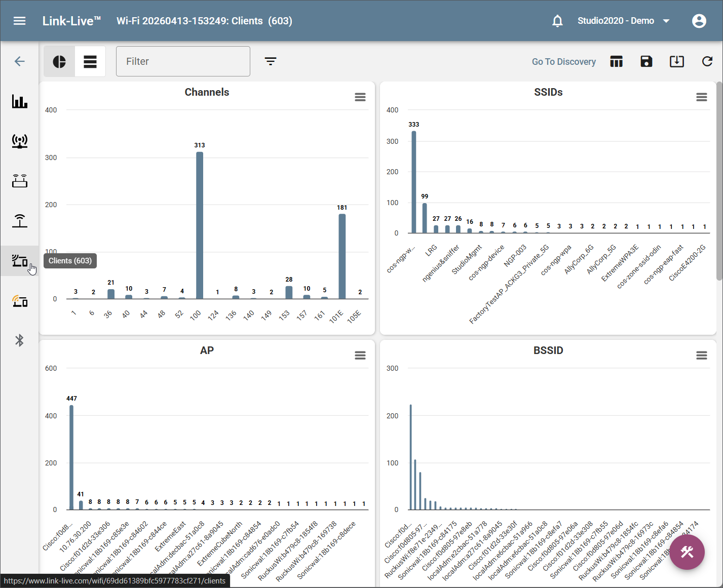Click the download export icon
Image resolution: width=723 pixels, height=588 pixels.
coord(677,61)
